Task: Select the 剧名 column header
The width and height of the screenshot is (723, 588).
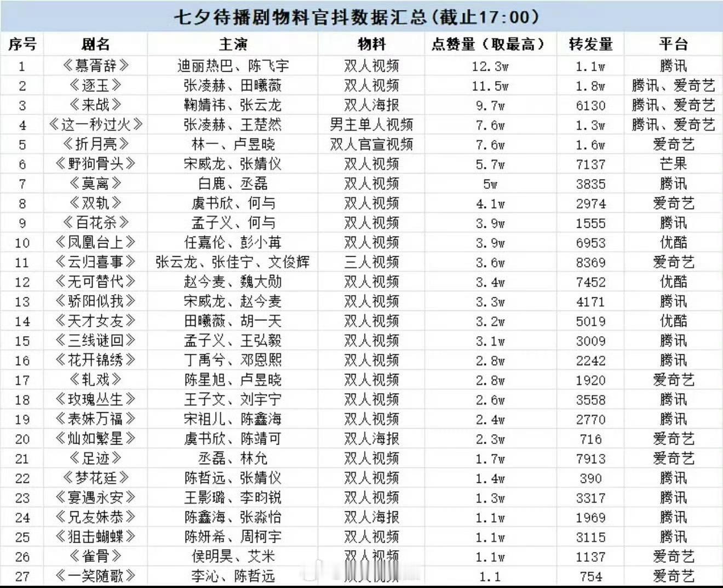Action: click(96, 44)
